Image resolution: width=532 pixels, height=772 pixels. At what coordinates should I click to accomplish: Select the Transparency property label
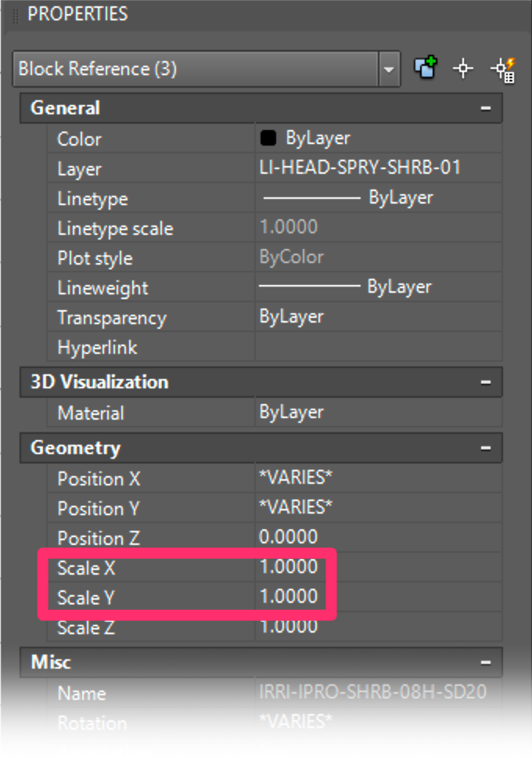pyautogui.click(x=112, y=319)
